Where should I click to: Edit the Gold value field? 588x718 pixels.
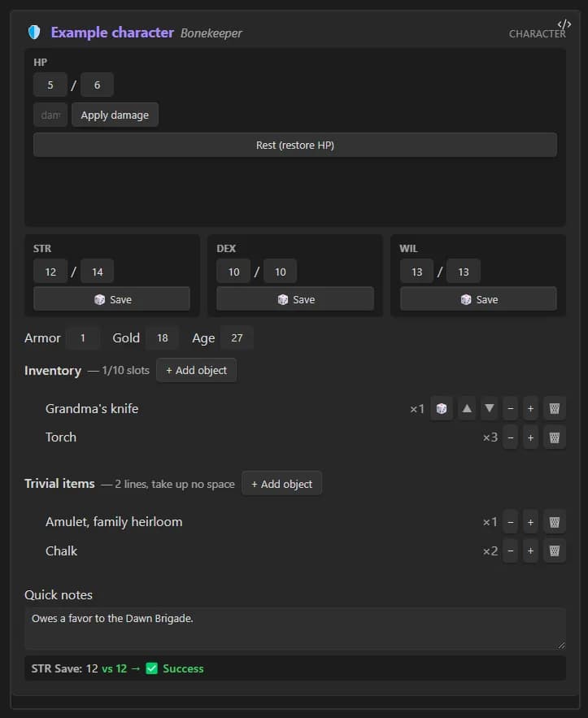[162, 338]
